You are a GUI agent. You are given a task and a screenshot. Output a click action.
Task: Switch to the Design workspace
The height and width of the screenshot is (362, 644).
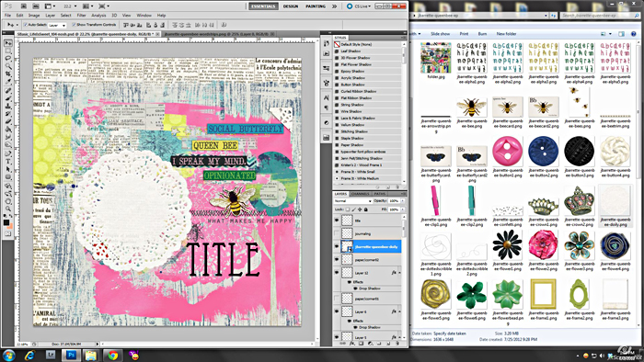point(291,6)
